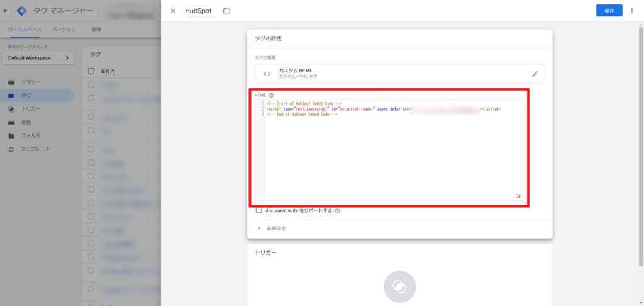Grab the code editor resize corner handle

tap(518, 196)
